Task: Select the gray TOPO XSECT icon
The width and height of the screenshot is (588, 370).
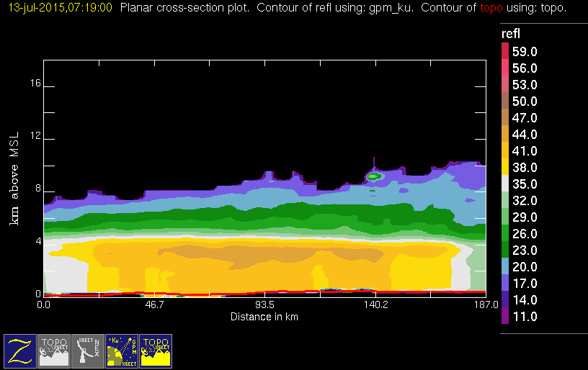Action: point(54,351)
